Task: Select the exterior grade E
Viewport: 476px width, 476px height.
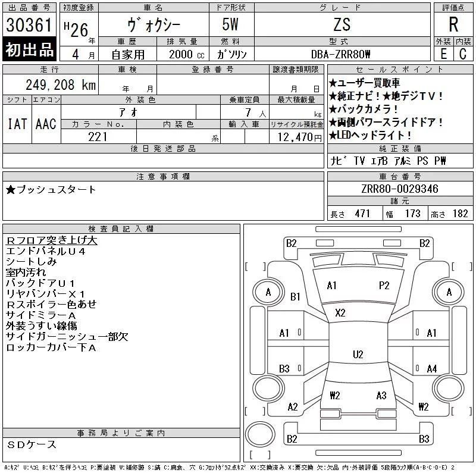Action: pos(443,54)
